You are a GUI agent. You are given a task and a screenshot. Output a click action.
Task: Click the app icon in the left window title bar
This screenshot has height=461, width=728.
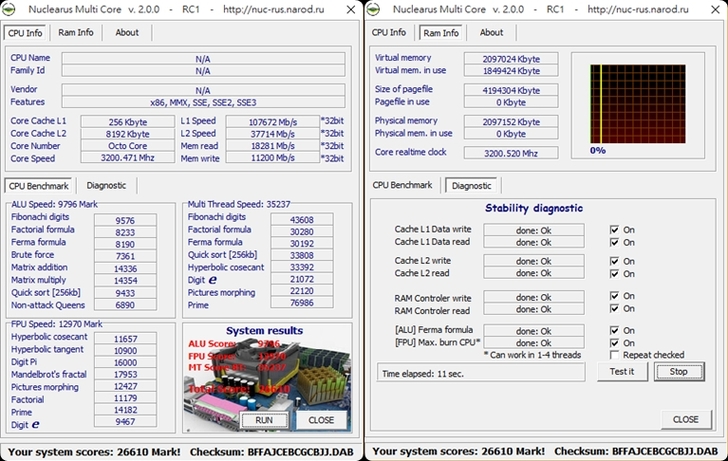point(11,10)
